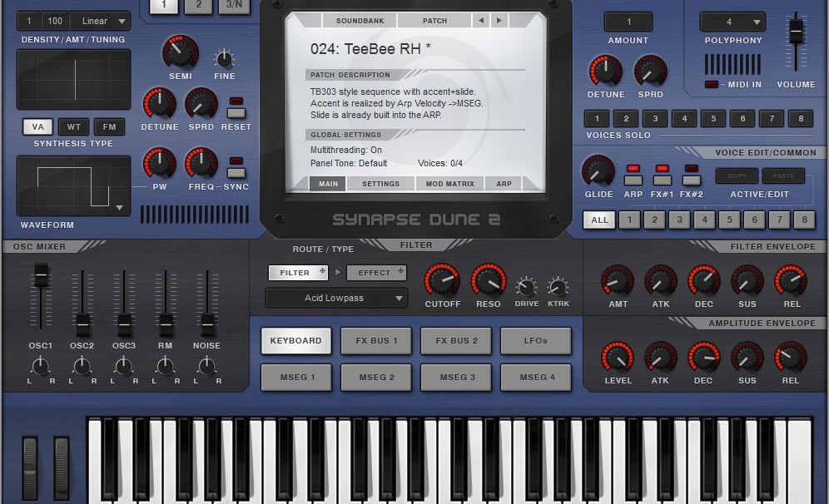Viewport: 829px width, 504px height.
Task: Click the oscillator DETUNE knob
Action: pos(159,103)
